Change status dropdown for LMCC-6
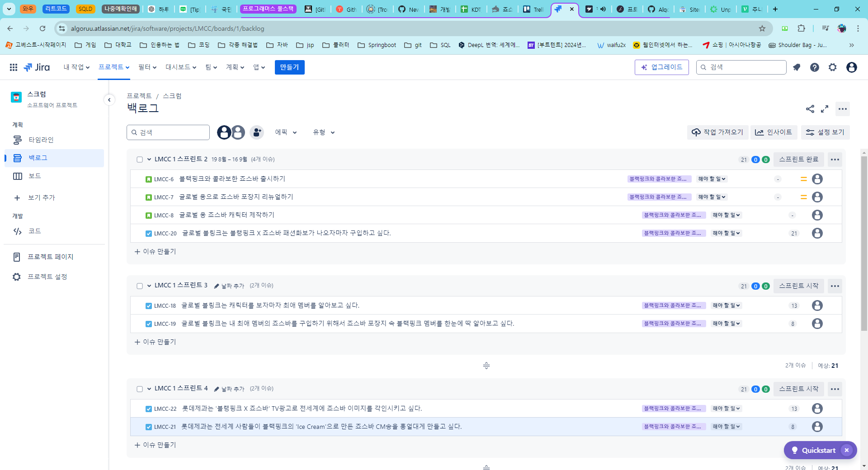The width and height of the screenshot is (868, 470). pos(712,179)
